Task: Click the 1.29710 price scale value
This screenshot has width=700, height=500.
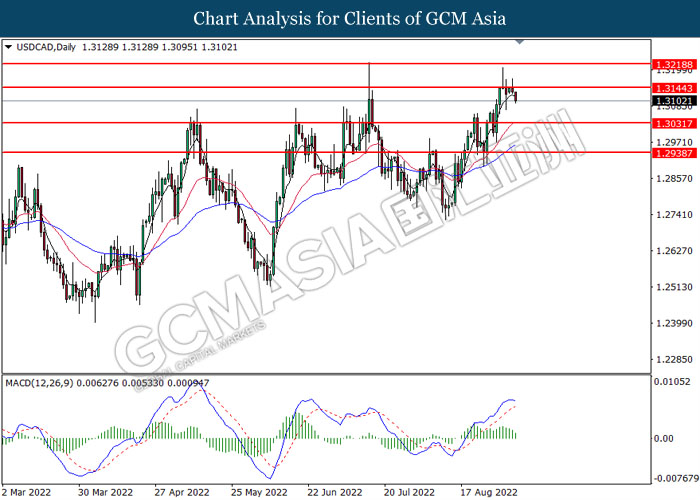Action: tap(674, 142)
